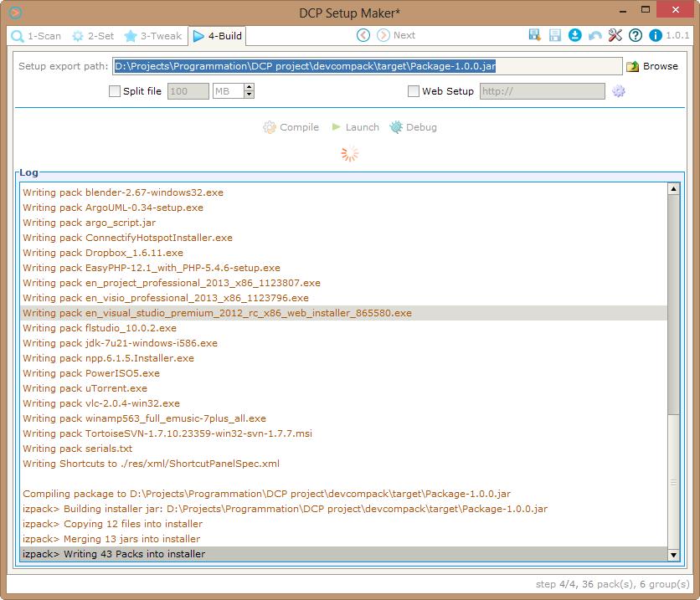Decrease the split size unit spinner down arrow
The height and width of the screenshot is (600, 700).
[x=249, y=95]
